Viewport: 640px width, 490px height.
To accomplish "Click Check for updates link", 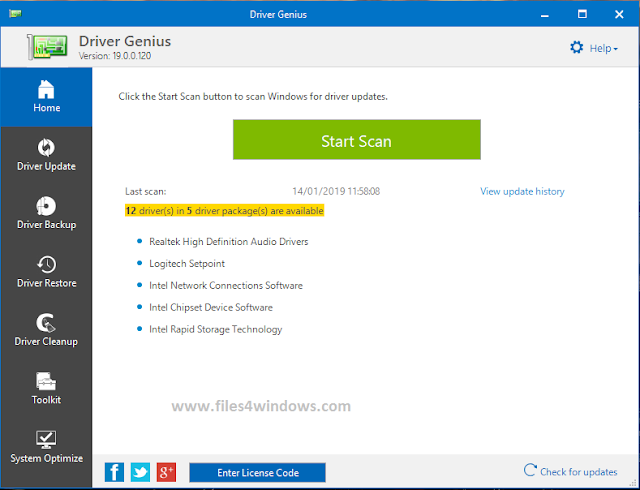I will click(571, 472).
